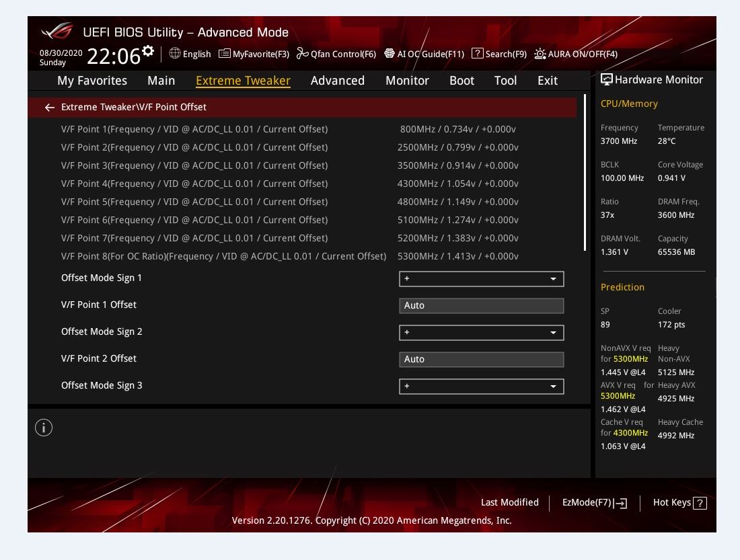Click the Qfan Control fan icon
Viewport: 740px width, 560px height.
302,53
